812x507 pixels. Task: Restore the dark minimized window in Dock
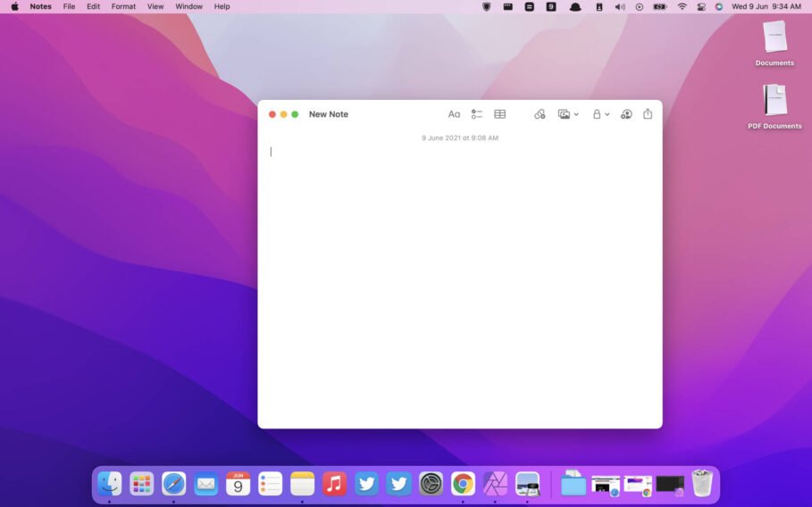click(x=670, y=486)
